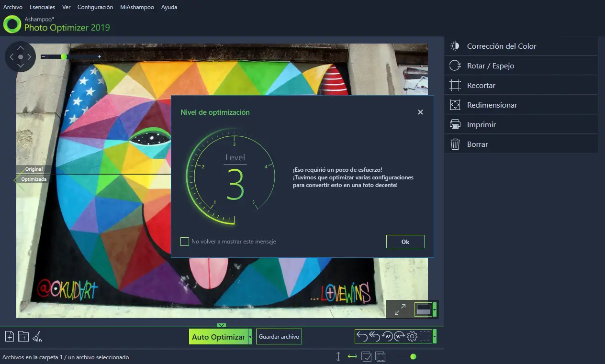The image size is (605, 364).
Task: Expand the Auto Optimizar dropdown arrow
Action: point(250,337)
